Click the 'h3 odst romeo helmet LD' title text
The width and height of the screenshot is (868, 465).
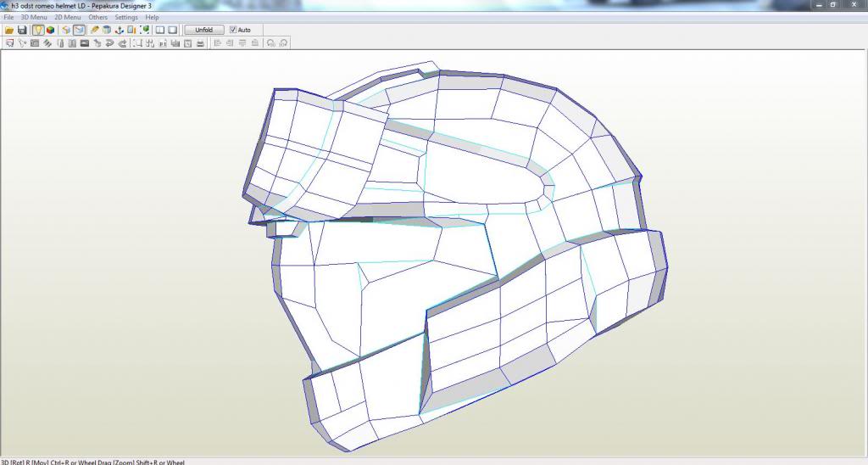48,6
